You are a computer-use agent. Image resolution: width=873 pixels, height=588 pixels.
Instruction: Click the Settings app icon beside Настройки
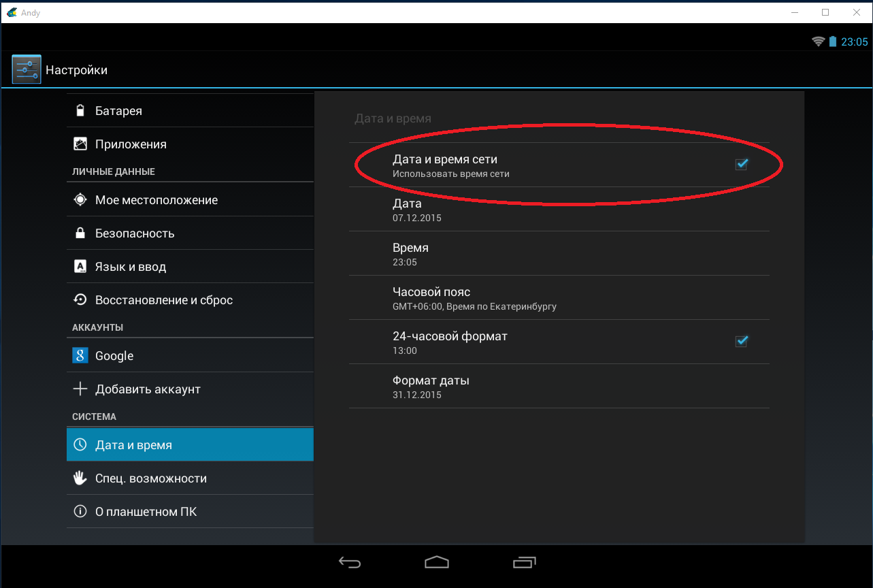point(27,69)
